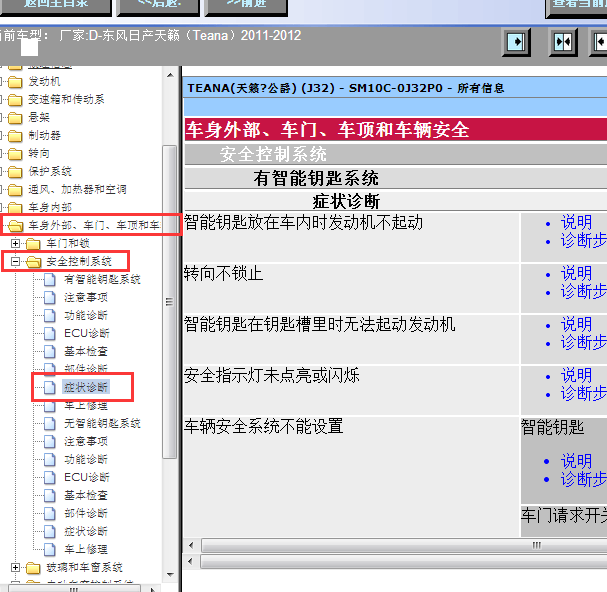Open 诊断步骤 link for 智能钥匙放在车内时发动机不起动

click(584, 241)
